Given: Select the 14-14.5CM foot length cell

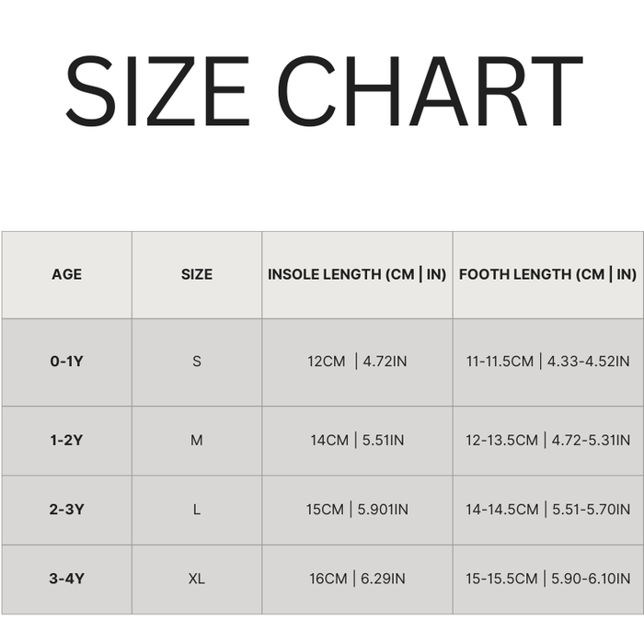Looking at the screenshot, I should 547,510.
